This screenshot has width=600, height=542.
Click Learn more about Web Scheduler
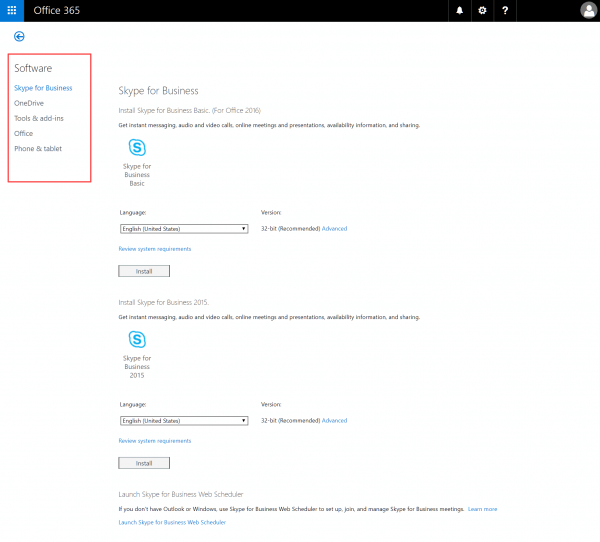point(483,509)
